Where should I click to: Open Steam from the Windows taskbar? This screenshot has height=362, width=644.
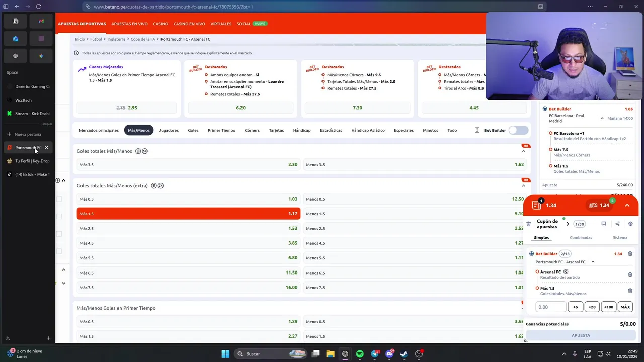point(404,354)
